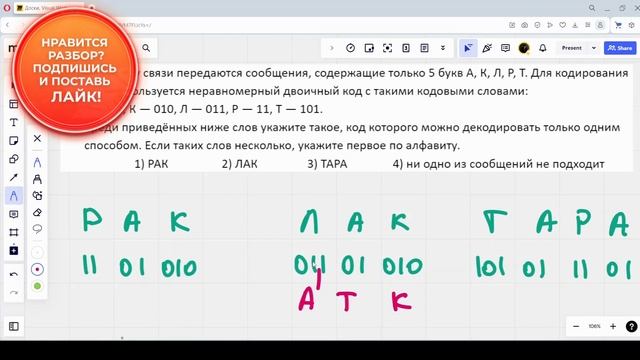Open the comments panel in top bar
Image resolution: width=640 pixels, height=360 pixels.
click(505, 48)
